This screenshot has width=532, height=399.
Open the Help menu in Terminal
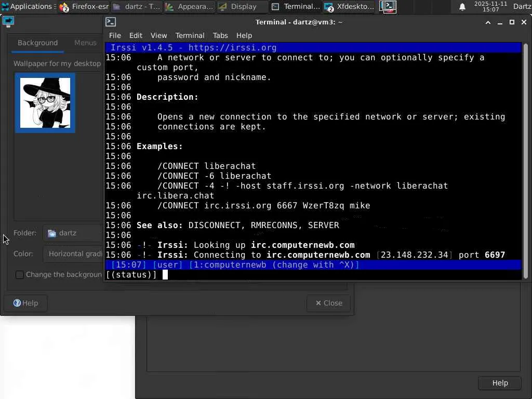click(244, 36)
